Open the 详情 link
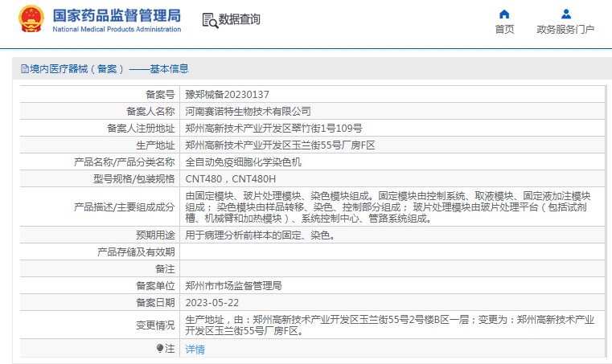Screen dimensions: 612x364 point(195,350)
